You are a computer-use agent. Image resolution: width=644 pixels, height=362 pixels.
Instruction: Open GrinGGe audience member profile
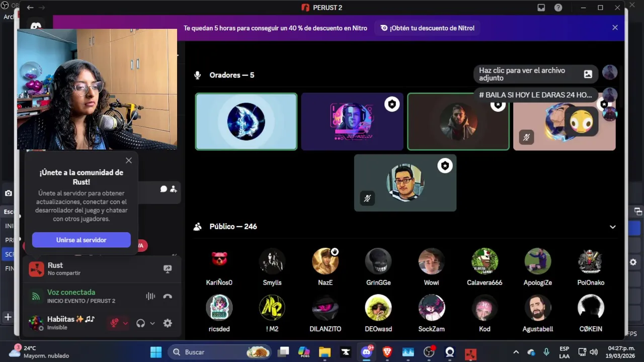(x=378, y=267)
